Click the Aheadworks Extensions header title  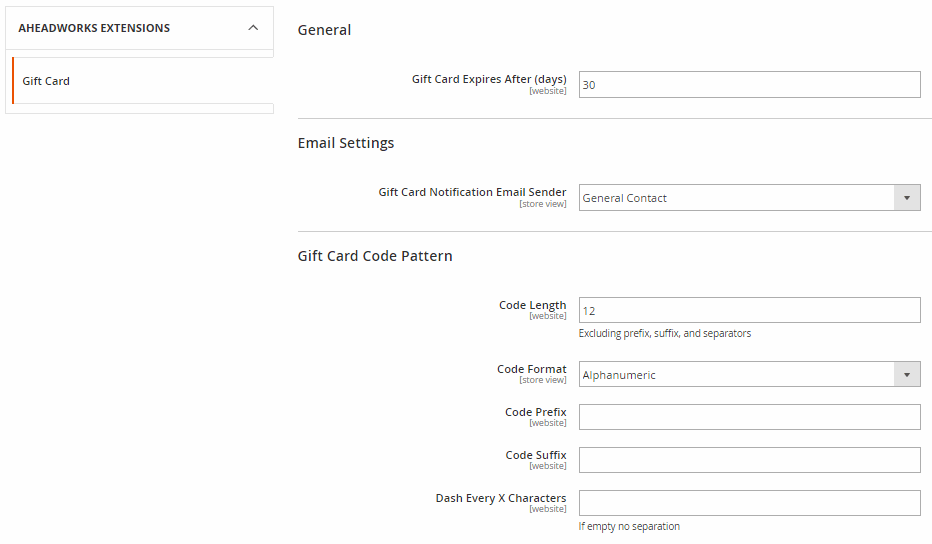tap(94, 28)
